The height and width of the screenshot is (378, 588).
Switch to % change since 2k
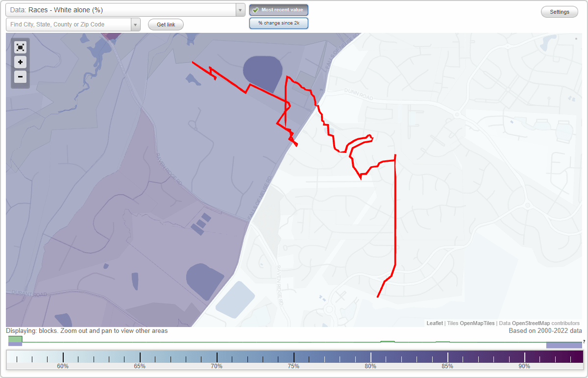[279, 23]
